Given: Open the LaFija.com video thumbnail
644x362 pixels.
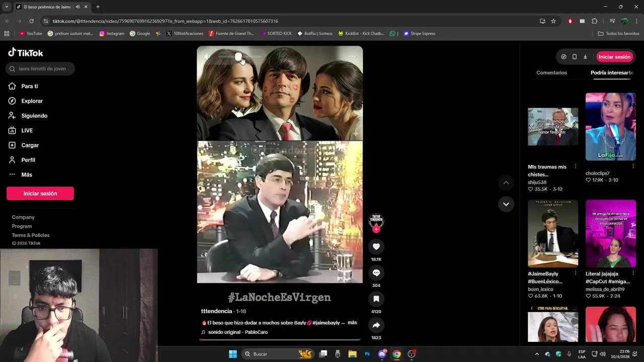Looking at the screenshot, I should coord(610,127).
